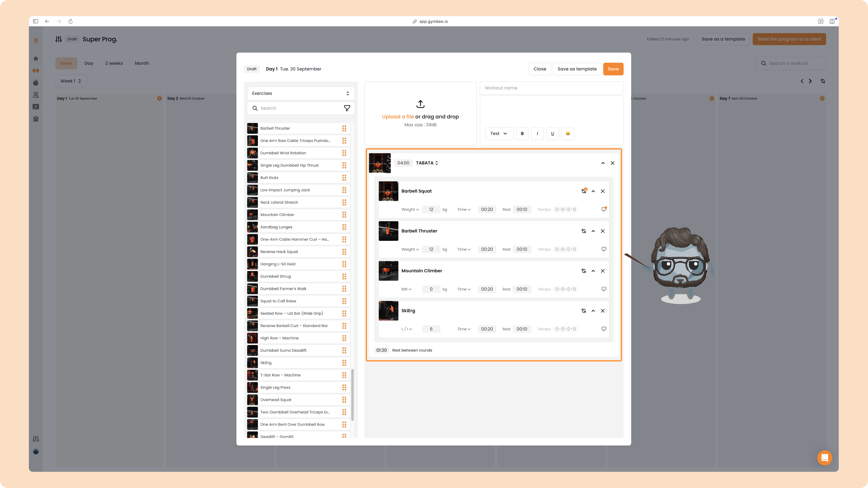Open comment for Barbell Thruster
This screenshot has width=868, height=488.
(604, 249)
